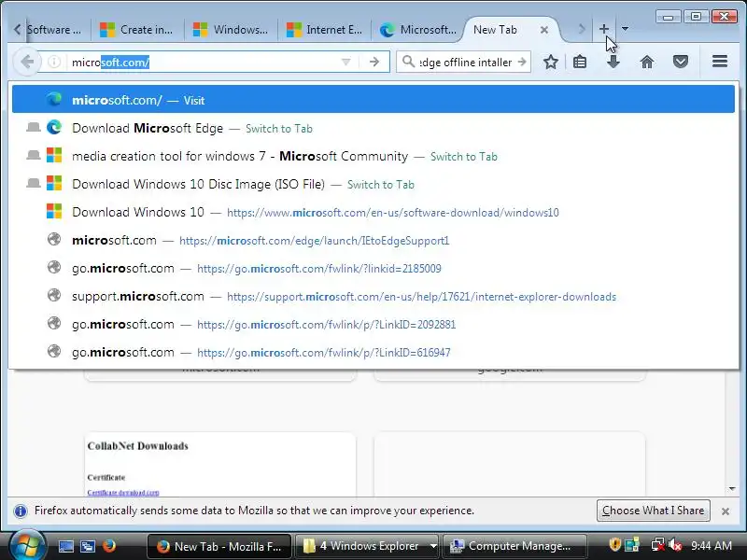The image size is (747, 560).
Task: Expand the Windows Explorer taskbar group arrow
Action: 433,546
